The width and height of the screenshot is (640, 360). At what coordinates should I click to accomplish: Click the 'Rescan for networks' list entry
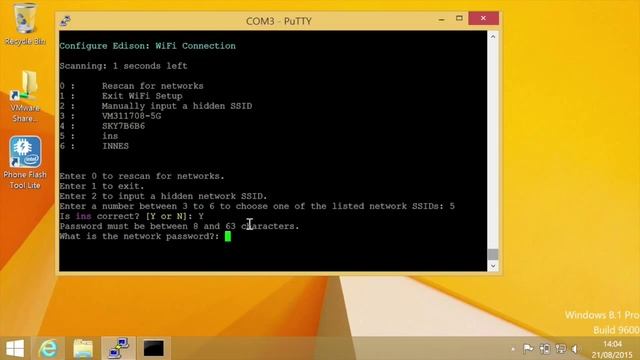[152, 86]
